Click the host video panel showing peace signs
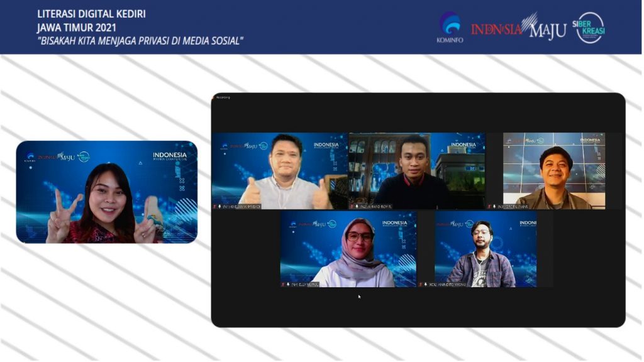 tap(106, 192)
